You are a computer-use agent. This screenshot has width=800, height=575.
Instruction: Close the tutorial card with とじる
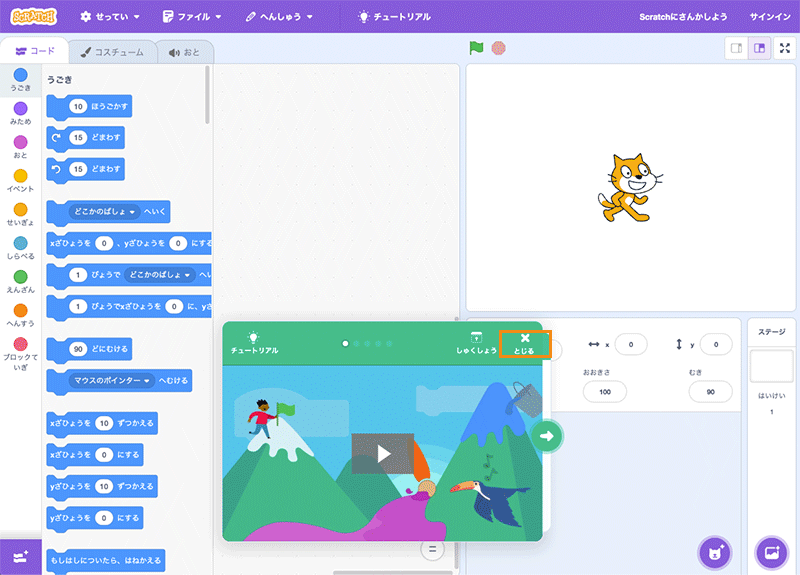[524, 343]
